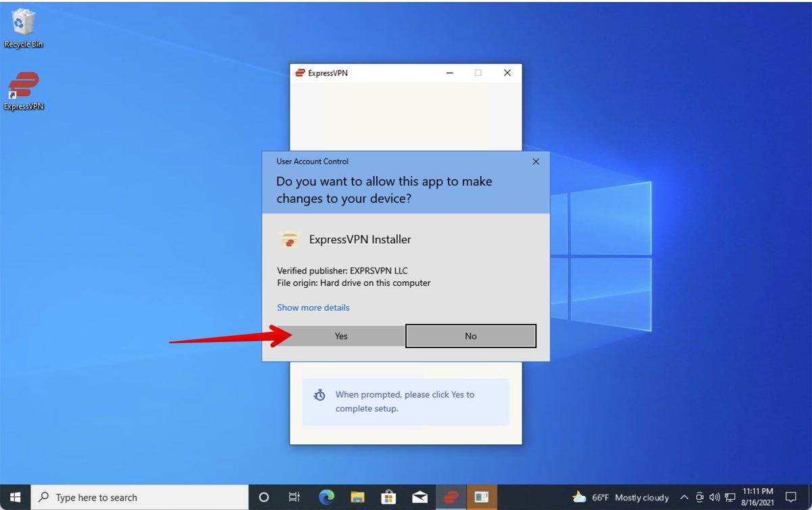
Task: Close the User Account Control dialog
Action: pyautogui.click(x=536, y=161)
